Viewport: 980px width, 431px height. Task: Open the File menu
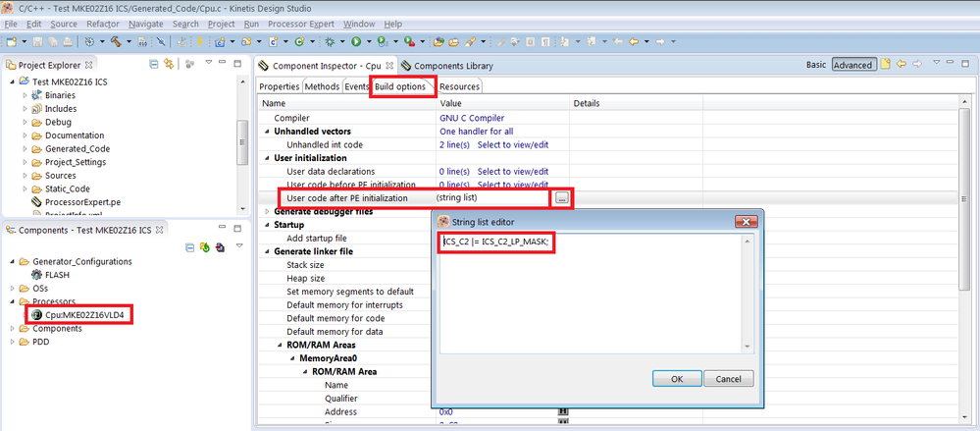[x=11, y=24]
